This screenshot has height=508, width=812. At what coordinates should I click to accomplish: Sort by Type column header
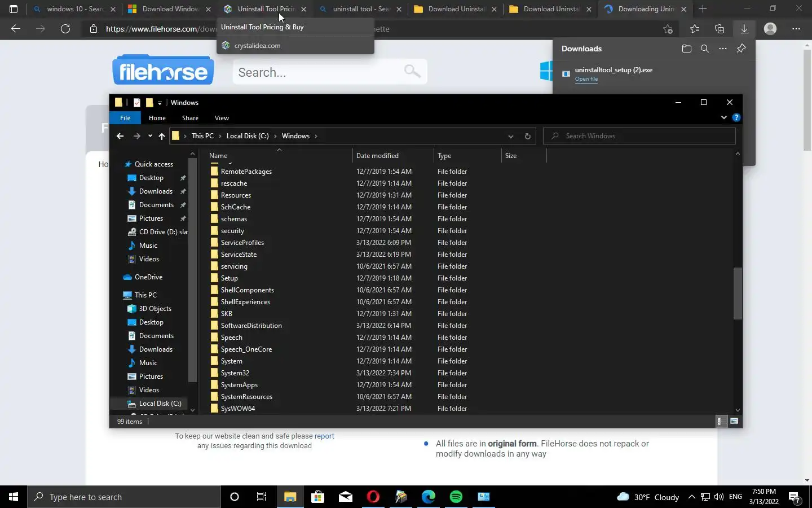(444, 156)
